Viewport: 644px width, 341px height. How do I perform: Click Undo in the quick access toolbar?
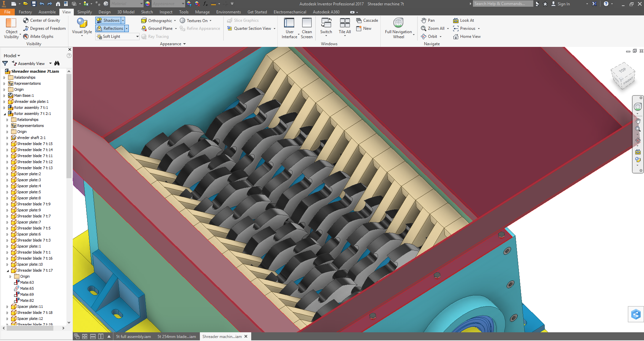42,4
